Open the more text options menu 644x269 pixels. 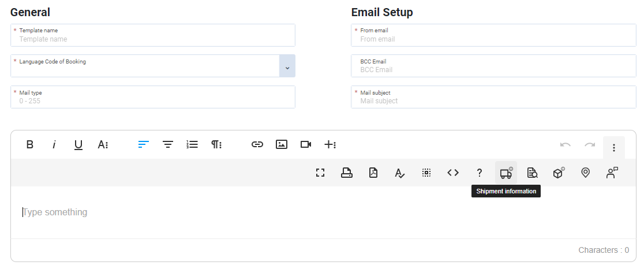103,145
